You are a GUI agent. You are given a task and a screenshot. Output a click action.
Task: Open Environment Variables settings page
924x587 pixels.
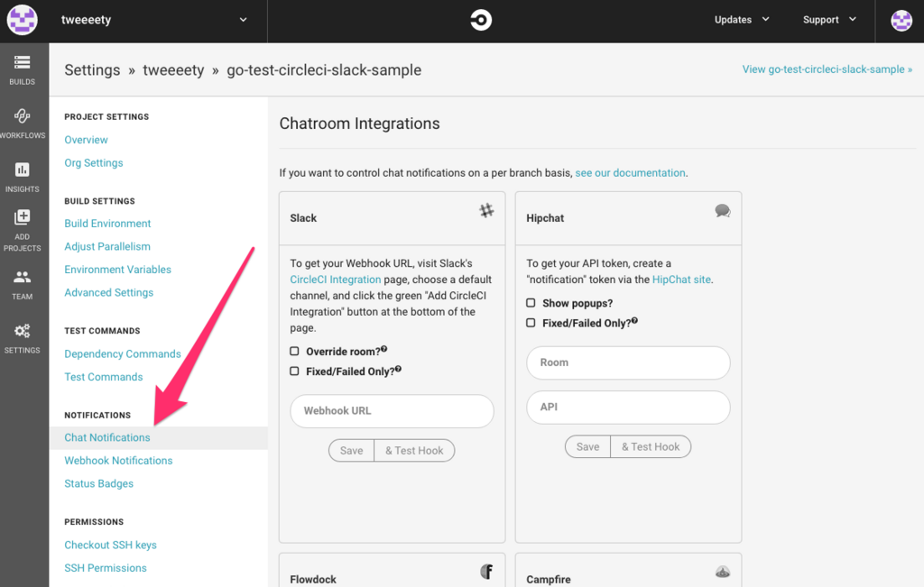[x=117, y=270]
